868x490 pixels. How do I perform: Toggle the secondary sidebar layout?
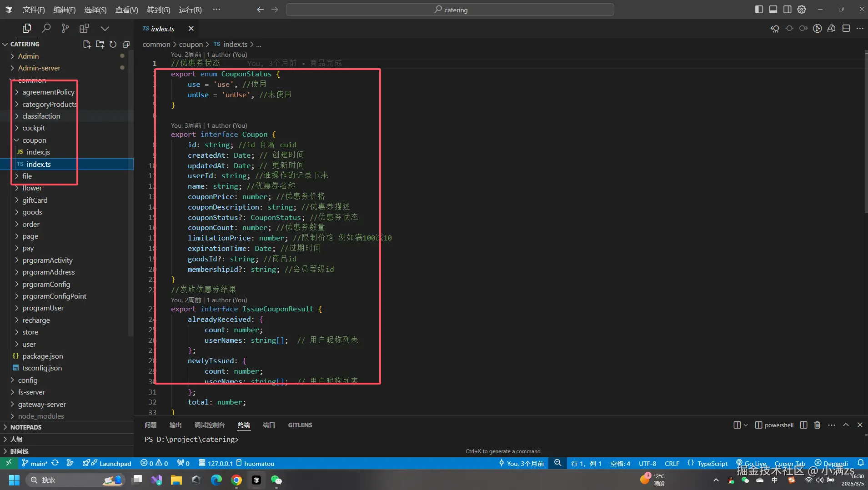(787, 10)
